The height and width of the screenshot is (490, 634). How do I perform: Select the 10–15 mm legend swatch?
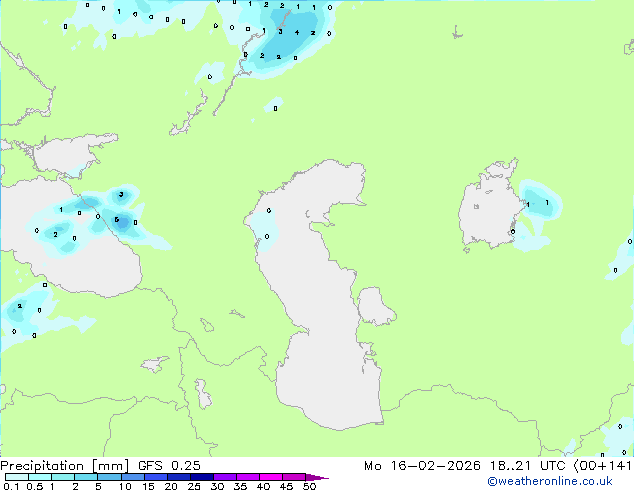132,477
